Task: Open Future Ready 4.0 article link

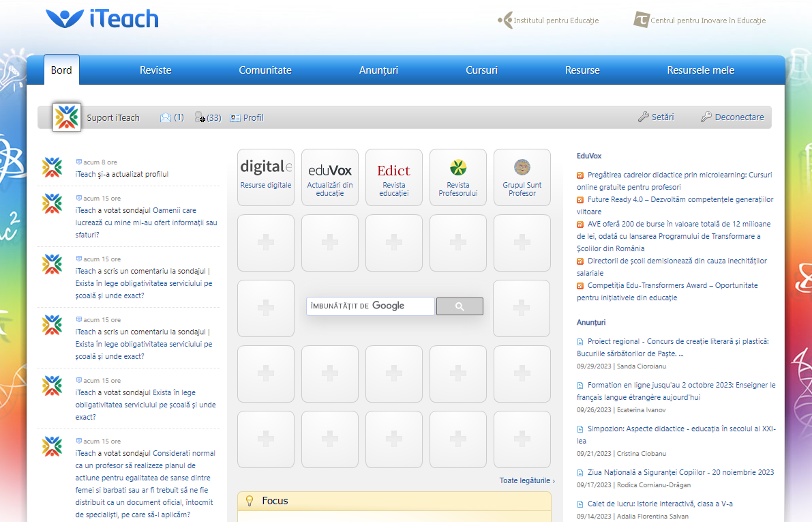Action: [x=675, y=205]
